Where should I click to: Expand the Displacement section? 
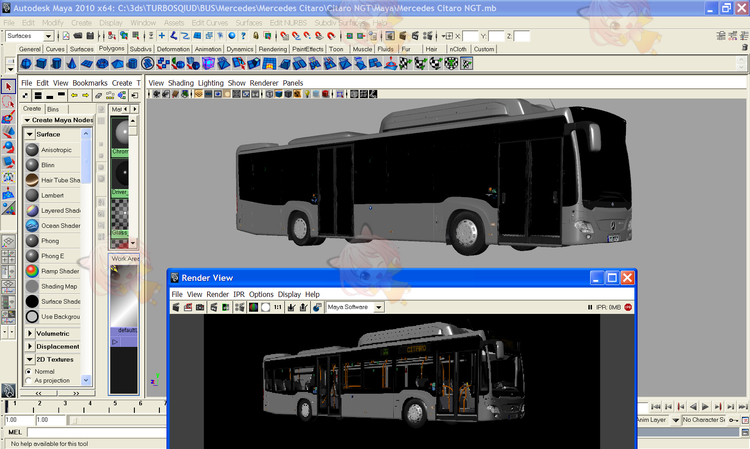pos(30,346)
